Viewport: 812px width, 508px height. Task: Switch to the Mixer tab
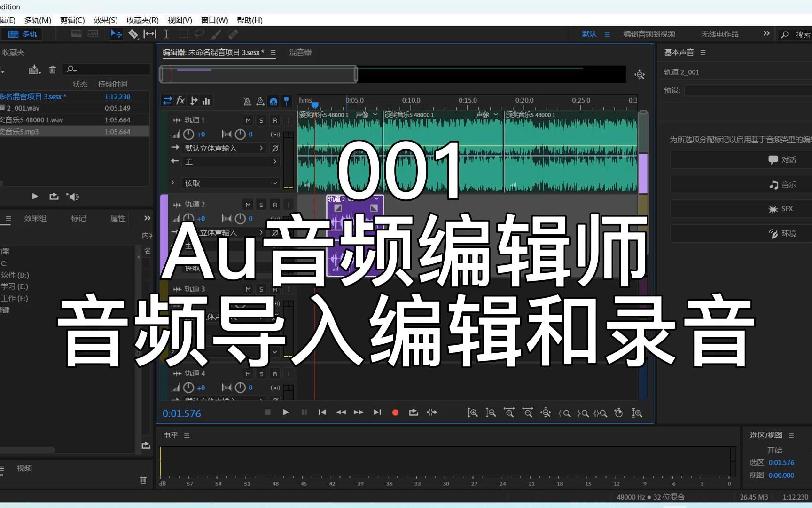(300, 52)
